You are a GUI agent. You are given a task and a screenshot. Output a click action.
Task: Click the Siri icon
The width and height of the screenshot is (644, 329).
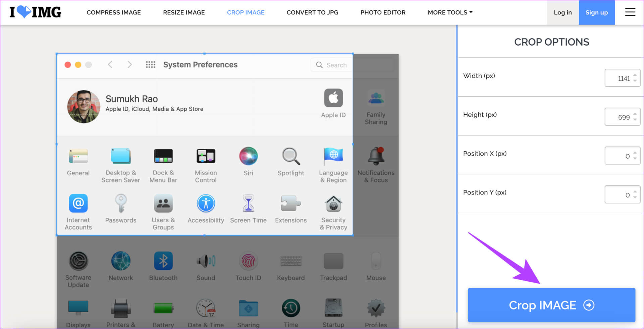pyautogui.click(x=248, y=156)
